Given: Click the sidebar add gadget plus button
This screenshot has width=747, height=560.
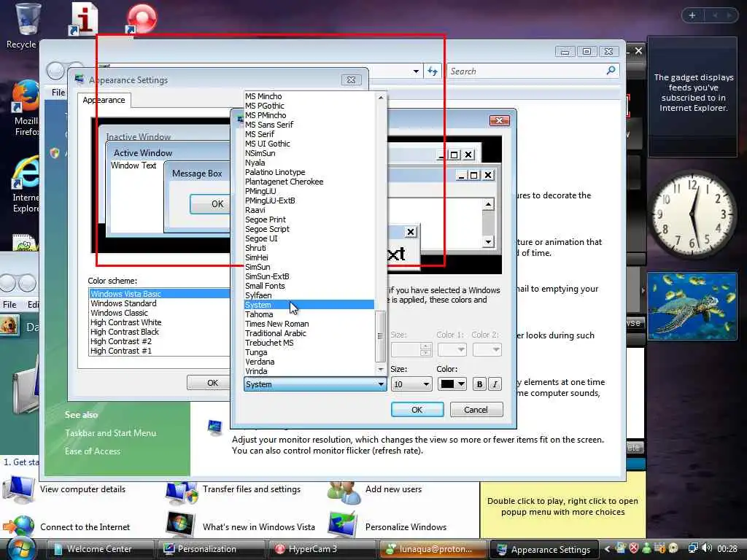Looking at the screenshot, I should (x=692, y=15).
